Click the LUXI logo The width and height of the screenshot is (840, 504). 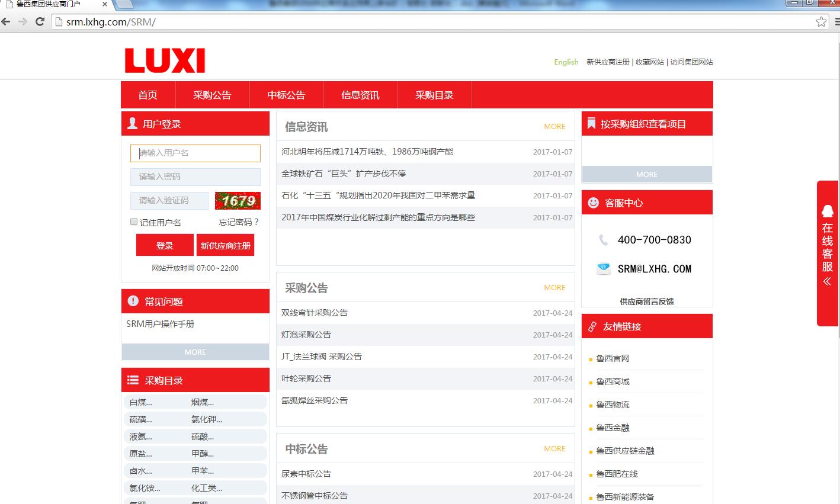pyautogui.click(x=165, y=61)
